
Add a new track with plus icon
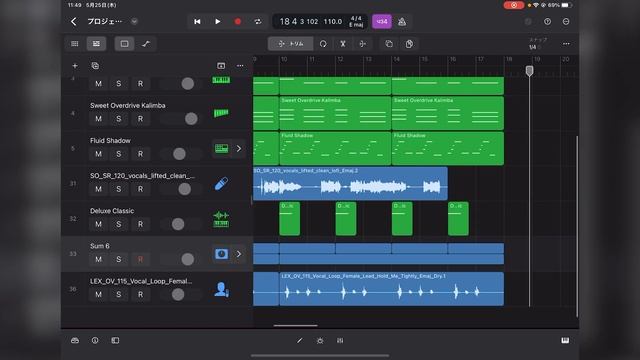coord(75,66)
